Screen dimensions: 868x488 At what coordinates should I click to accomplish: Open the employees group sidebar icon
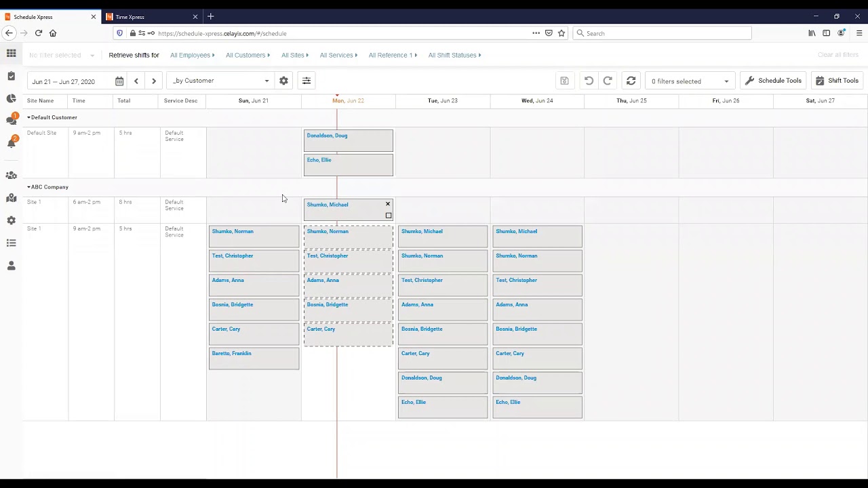click(11, 176)
